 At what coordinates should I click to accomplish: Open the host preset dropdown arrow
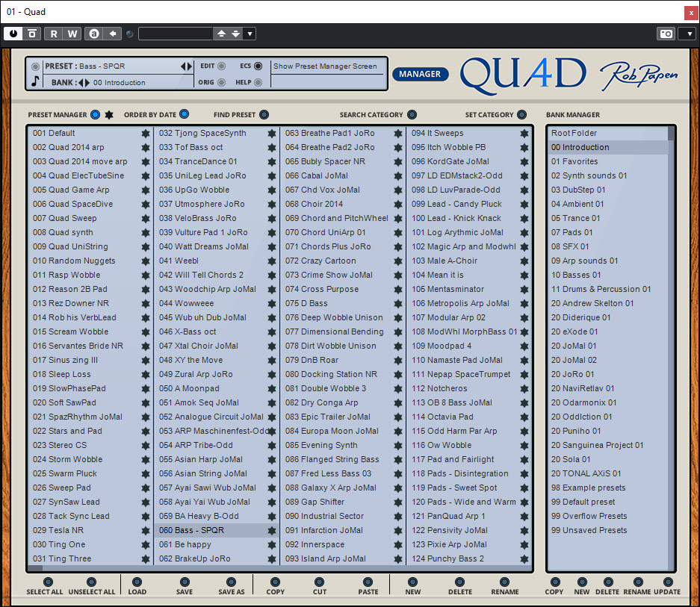(250, 34)
